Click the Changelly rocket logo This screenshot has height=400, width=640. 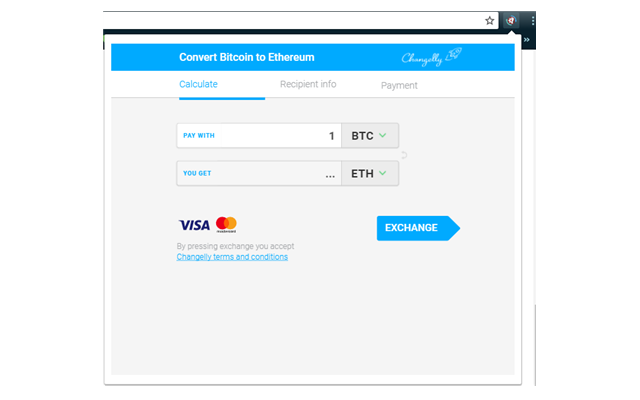431,57
